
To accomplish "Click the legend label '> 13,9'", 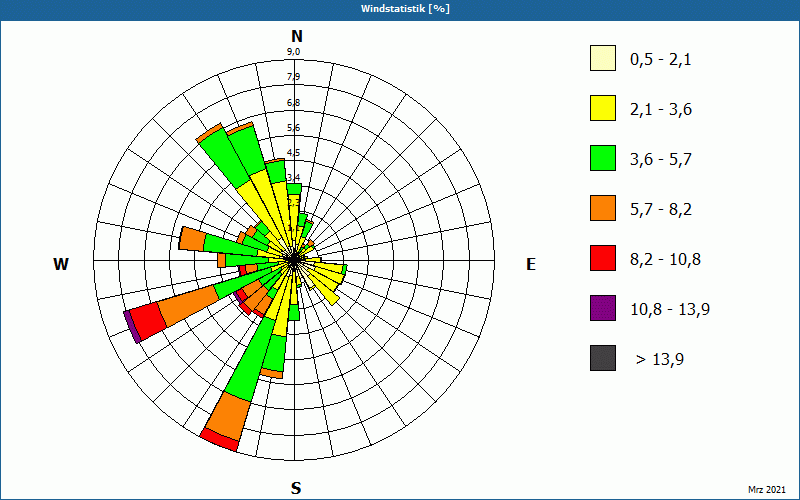I will (660, 360).
